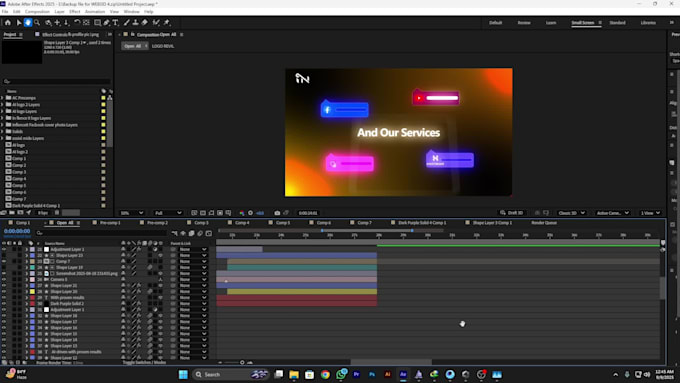
Task: Click color label of Shape Layer 20
Action: click(x=32, y=292)
